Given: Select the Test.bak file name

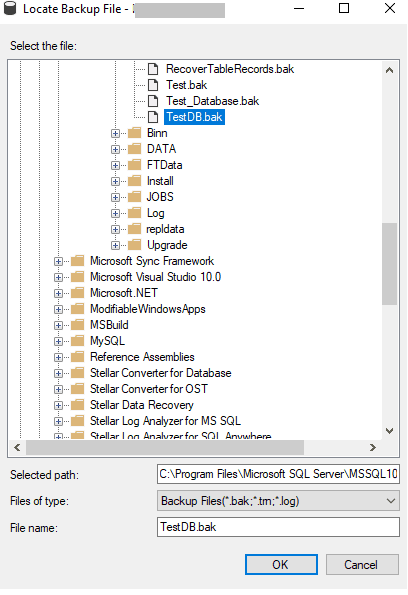Looking at the screenshot, I should point(186,85).
